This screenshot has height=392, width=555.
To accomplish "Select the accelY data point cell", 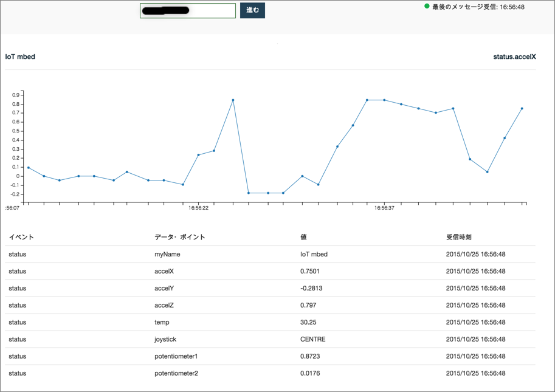I will tap(164, 288).
